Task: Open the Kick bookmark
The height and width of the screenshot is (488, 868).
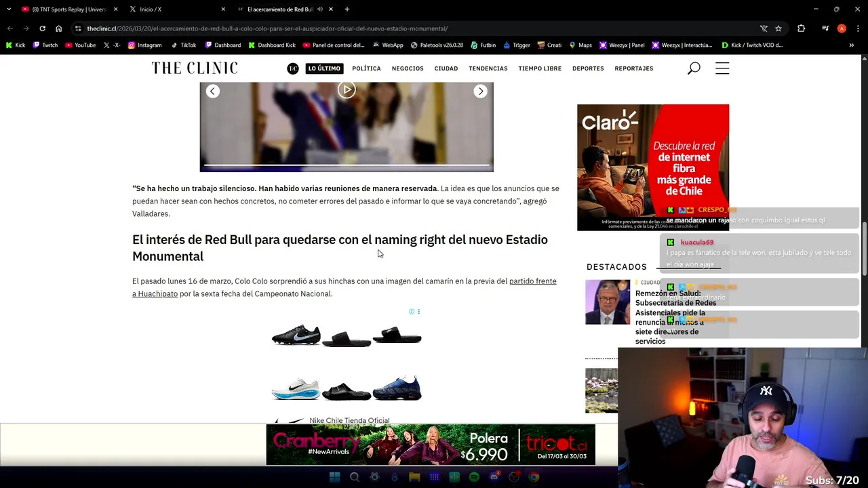Action: coord(16,45)
